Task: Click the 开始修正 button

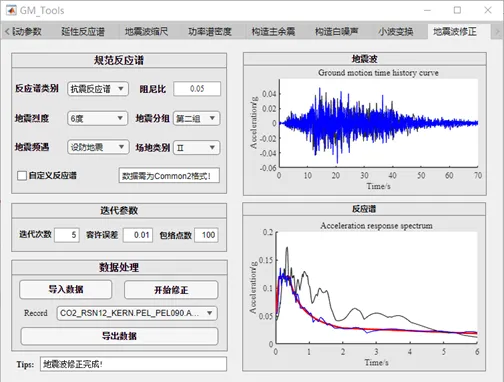Action: (171, 290)
